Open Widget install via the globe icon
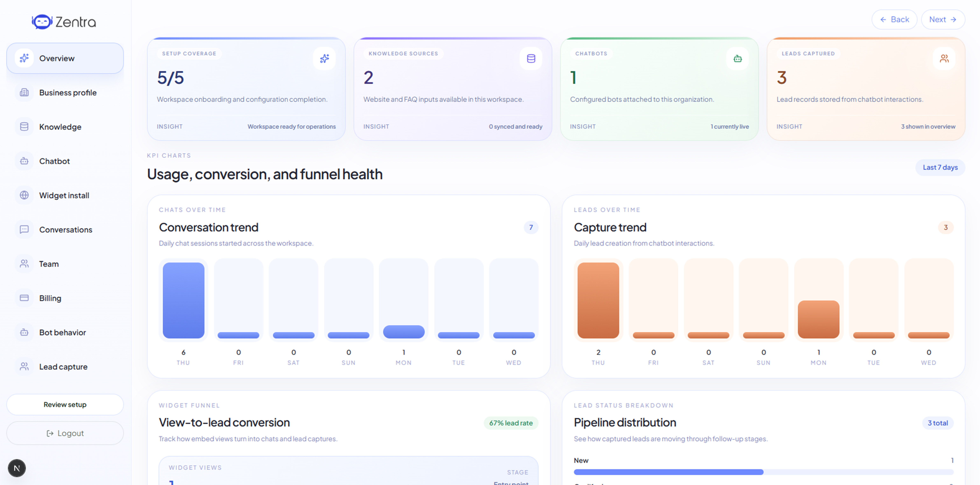 click(x=24, y=195)
